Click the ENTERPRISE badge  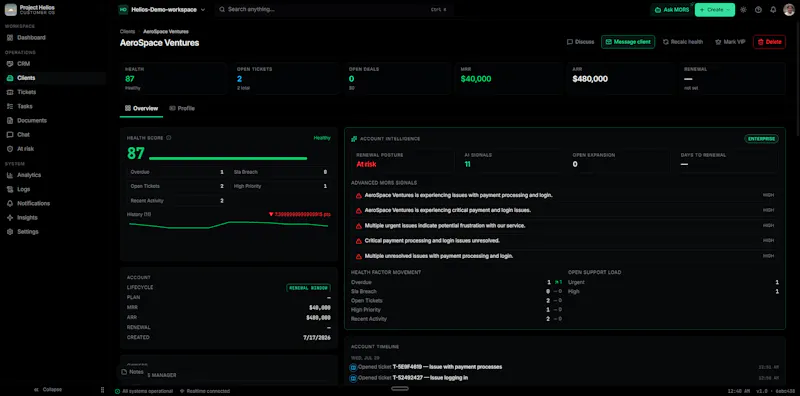tap(761, 139)
